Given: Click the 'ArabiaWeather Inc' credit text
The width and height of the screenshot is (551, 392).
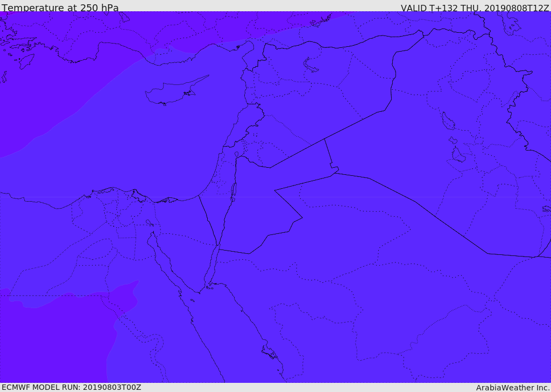Looking at the screenshot, I should coord(512,388).
